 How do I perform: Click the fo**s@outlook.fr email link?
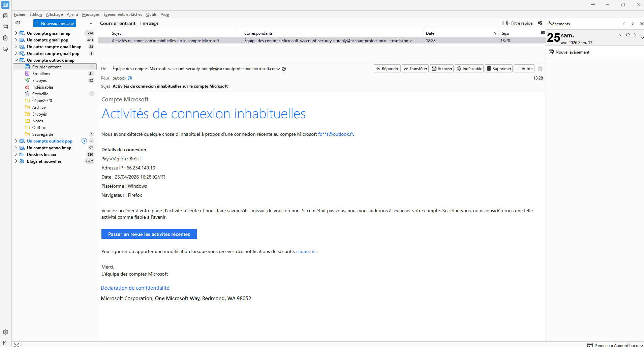click(x=336, y=134)
